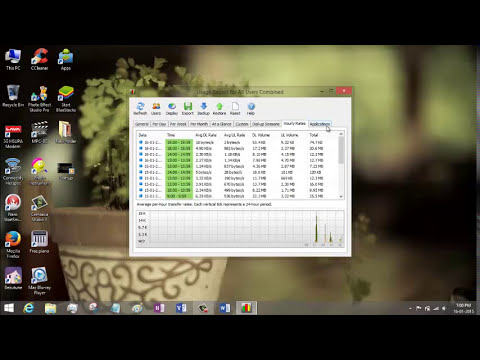The height and width of the screenshot is (360, 480).
Task: Select the This PC desktop icon
Action: coord(13,59)
